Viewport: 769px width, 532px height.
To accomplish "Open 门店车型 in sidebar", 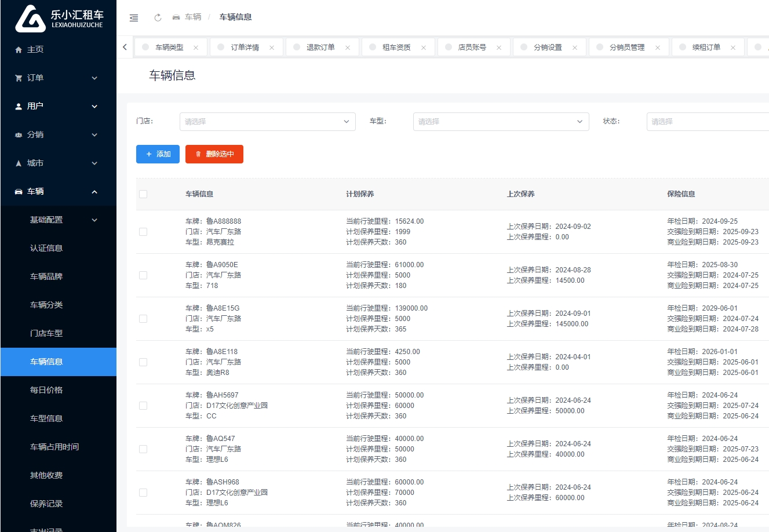I will click(x=59, y=334).
